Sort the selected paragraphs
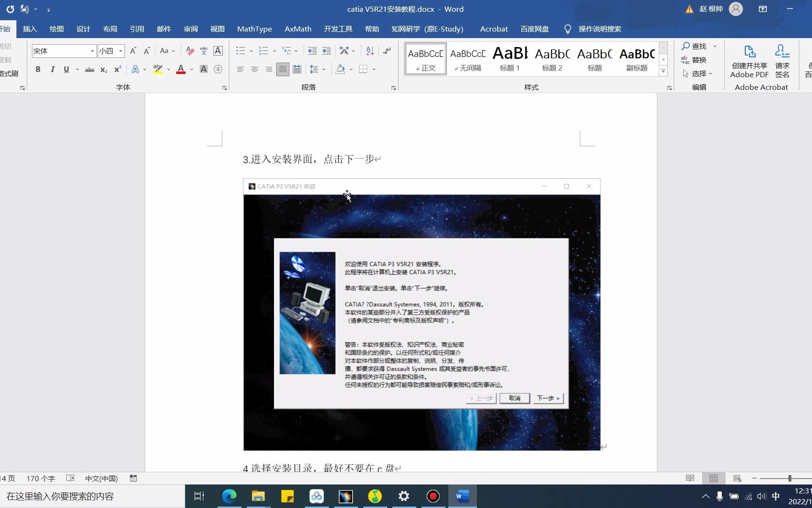This screenshot has height=508, width=812. [370, 51]
